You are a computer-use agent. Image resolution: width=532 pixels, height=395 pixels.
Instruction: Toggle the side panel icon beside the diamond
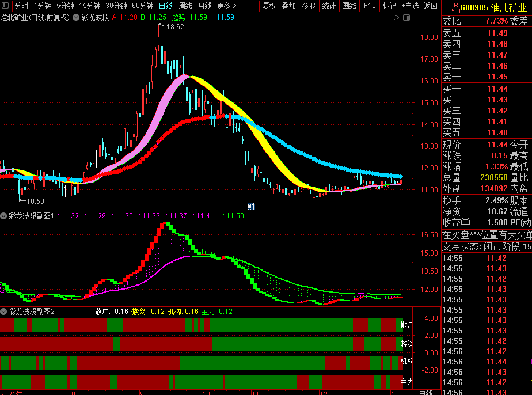click(405, 17)
